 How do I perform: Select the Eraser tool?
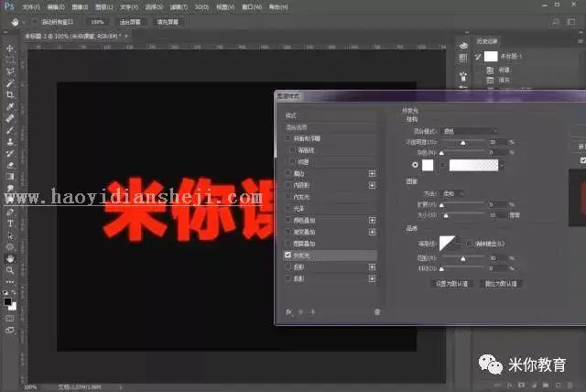[10, 165]
